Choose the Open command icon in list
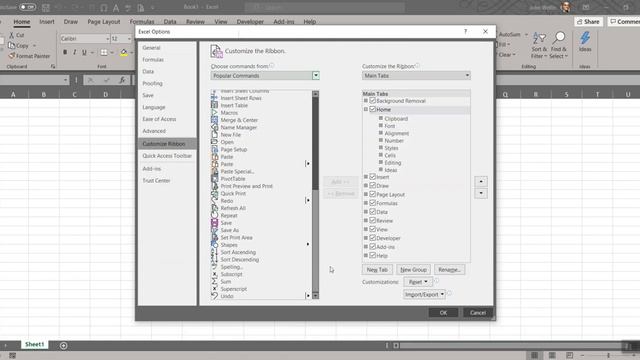The height and width of the screenshot is (360, 640). pos(214,142)
